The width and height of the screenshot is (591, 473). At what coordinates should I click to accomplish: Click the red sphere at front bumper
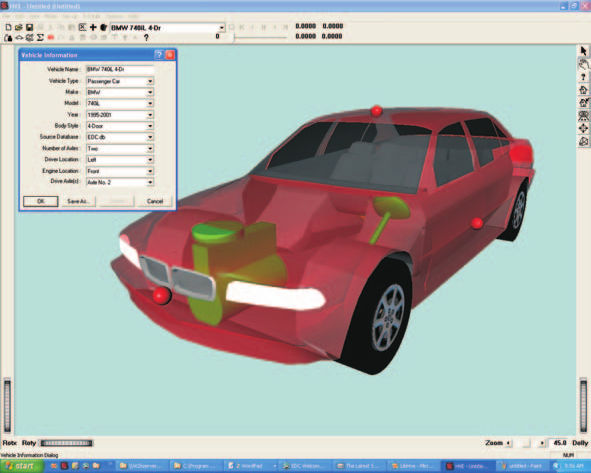(x=162, y=295)
